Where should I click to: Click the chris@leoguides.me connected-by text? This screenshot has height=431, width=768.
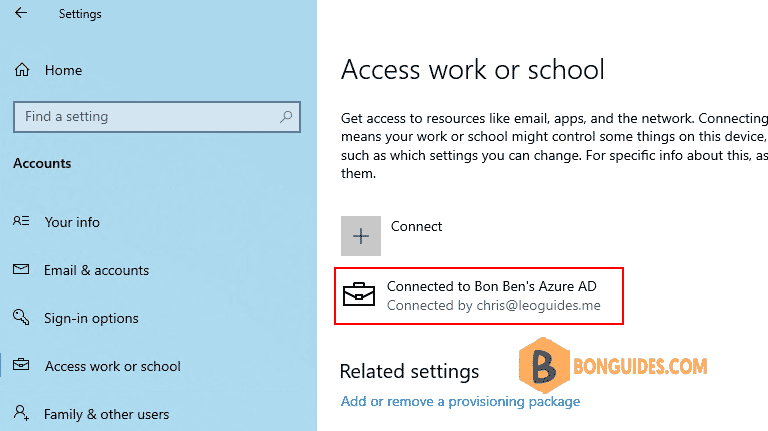(x=494, y=306)
